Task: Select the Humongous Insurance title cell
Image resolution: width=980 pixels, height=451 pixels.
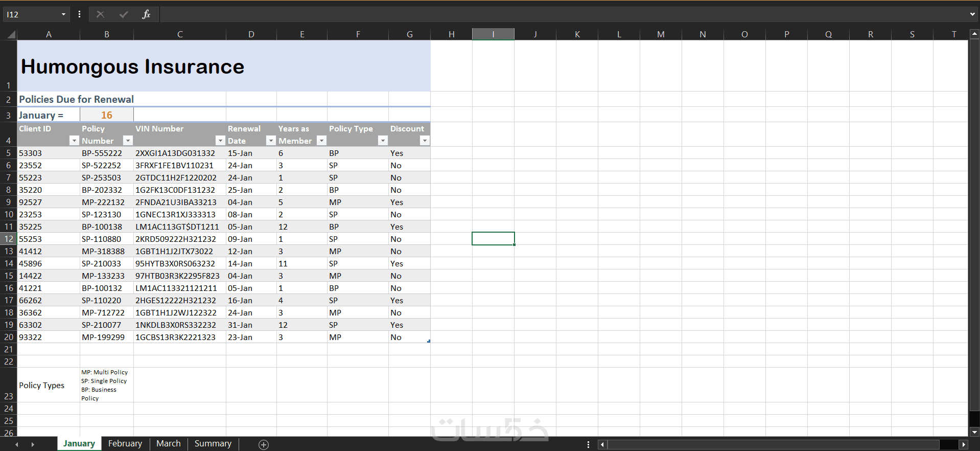Action: tap(224, 66)
